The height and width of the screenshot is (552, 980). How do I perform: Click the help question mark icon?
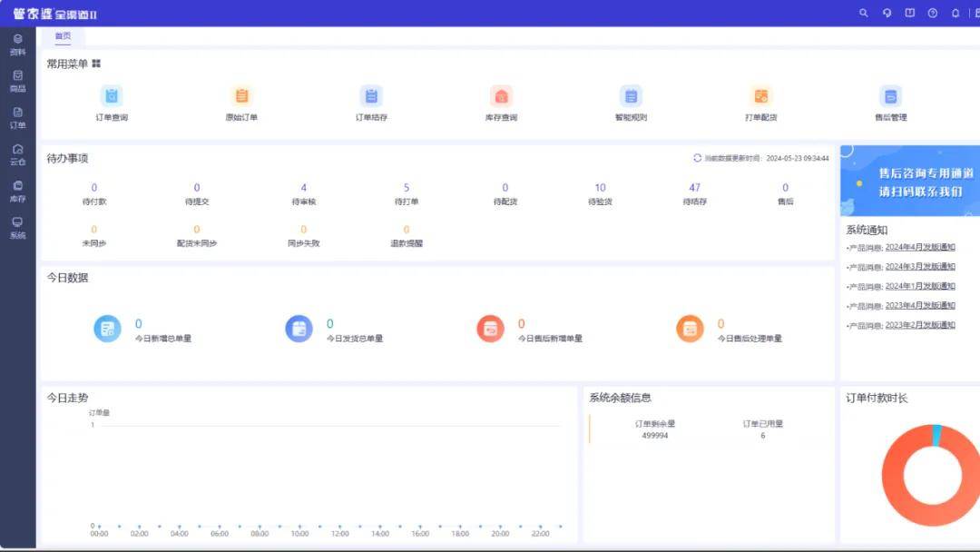pos(933,13)
